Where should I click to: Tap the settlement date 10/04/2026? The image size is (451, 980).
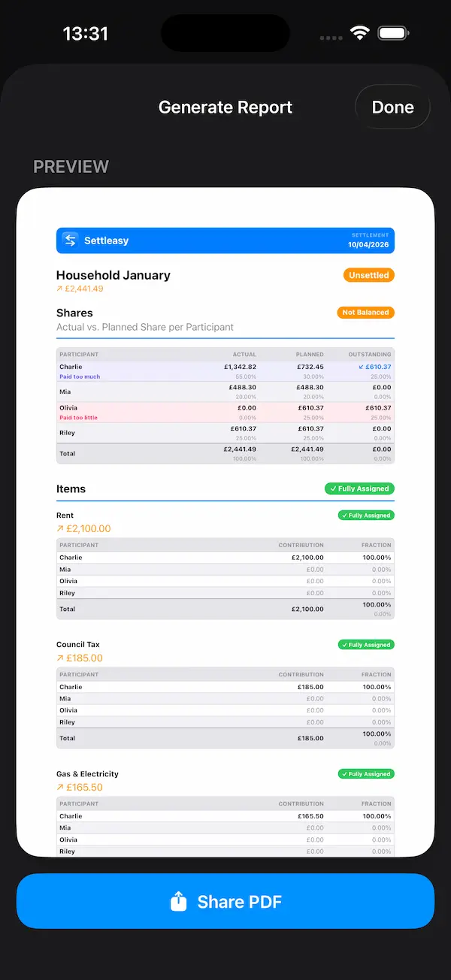click(x=368, y=245)
